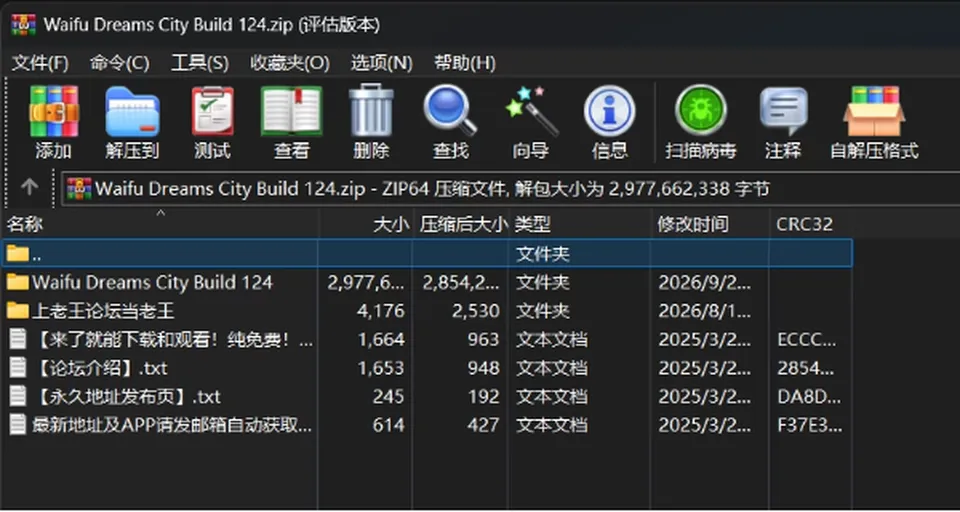Select the 最新地址及APP请发邮箱自动获取 file name

172,425
